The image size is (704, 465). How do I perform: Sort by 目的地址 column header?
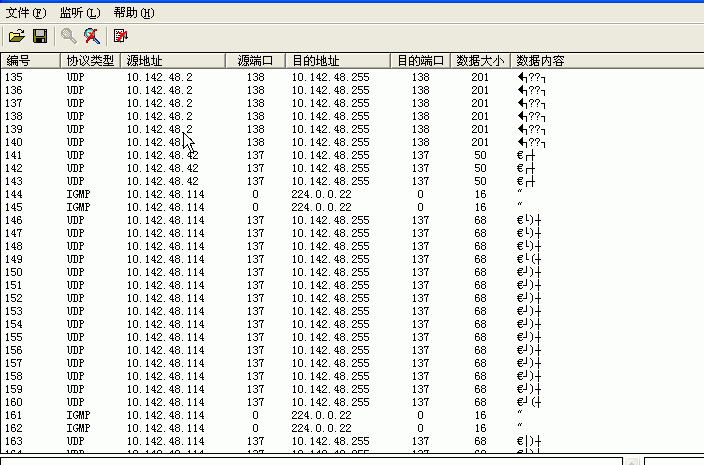click(338, 61)
